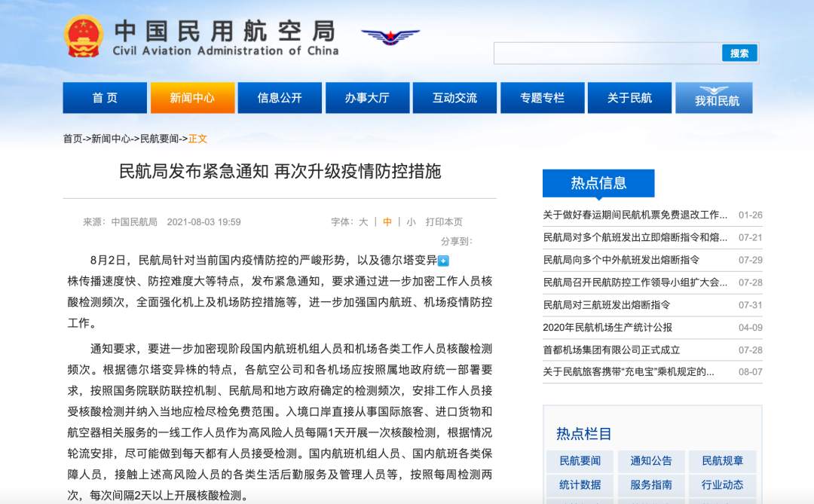
Task: Open article 关于做好春运期间民航机票免费退改工作
Action: tap(635, 215)
